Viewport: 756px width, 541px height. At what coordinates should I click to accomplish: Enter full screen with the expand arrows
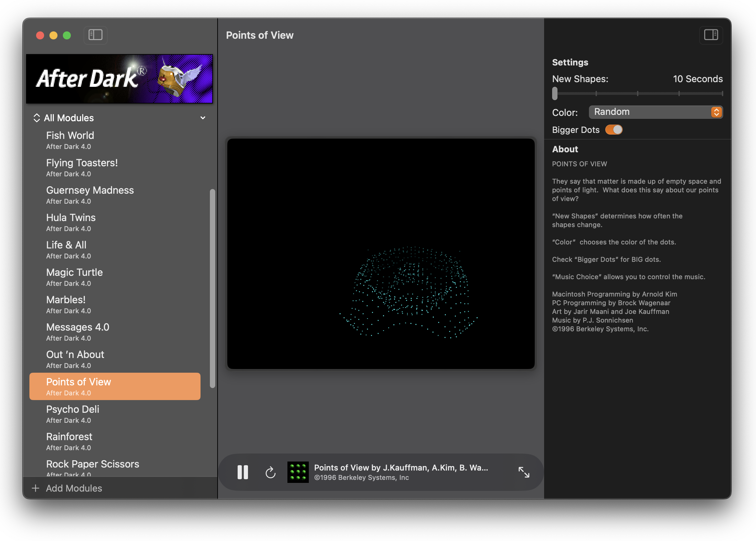pyautogui.click(x=524, y=472)
